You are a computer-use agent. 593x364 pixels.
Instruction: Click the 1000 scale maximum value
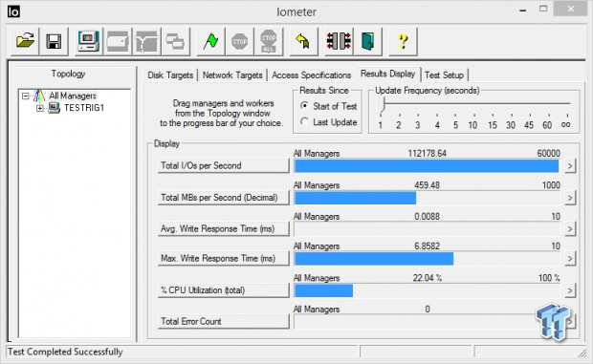(551, 185)
